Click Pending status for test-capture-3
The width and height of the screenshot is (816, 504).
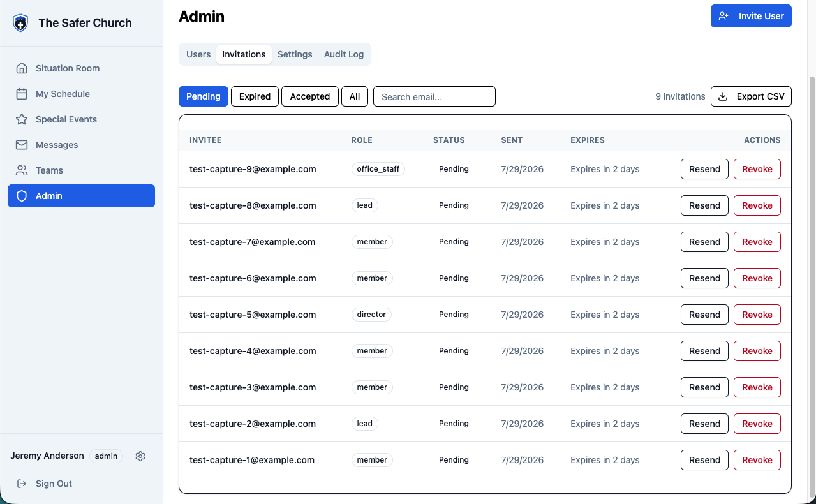coord(454,387)
